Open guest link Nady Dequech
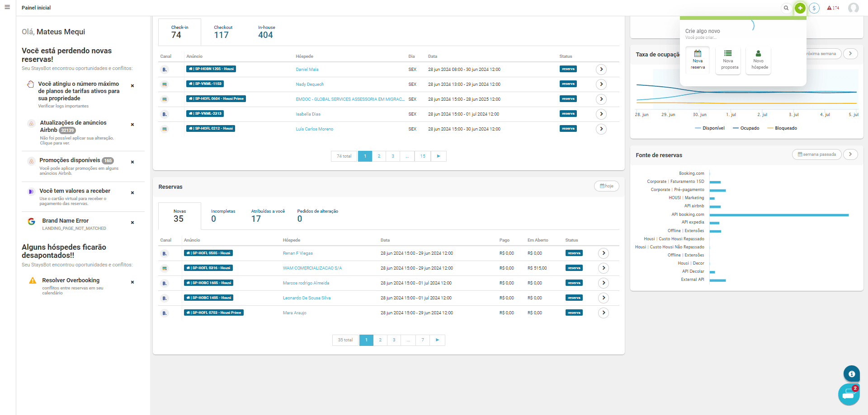Image resolution: width=868 pixels, height=415 pixels. tap(310, 84)
